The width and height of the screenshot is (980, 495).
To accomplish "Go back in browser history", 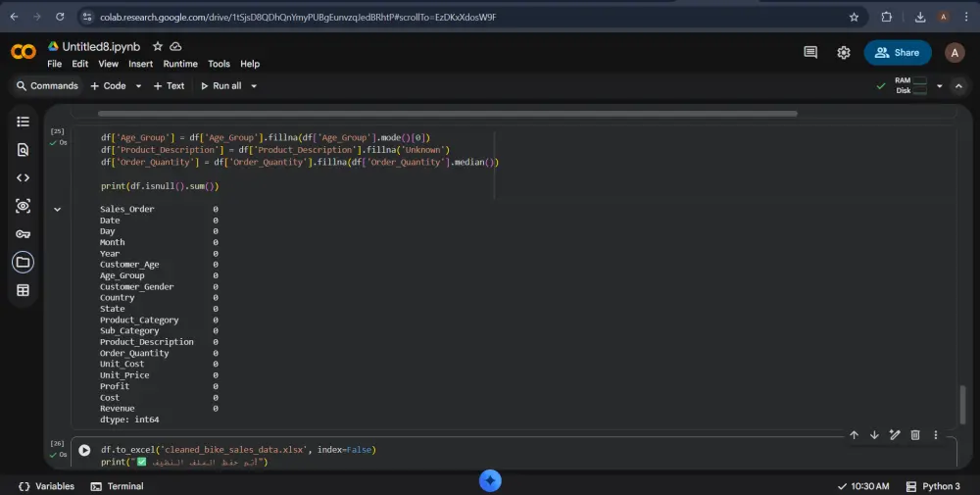I will coord(14,17).
